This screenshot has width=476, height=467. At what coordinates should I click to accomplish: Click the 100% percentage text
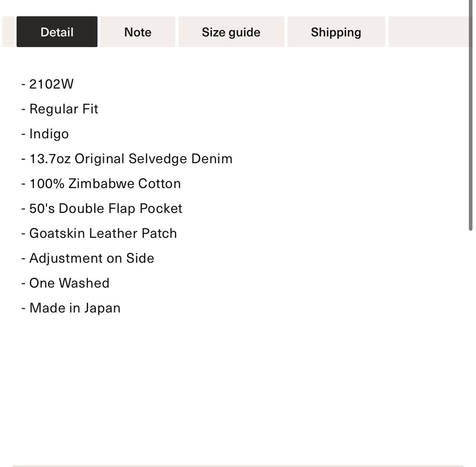47,184
